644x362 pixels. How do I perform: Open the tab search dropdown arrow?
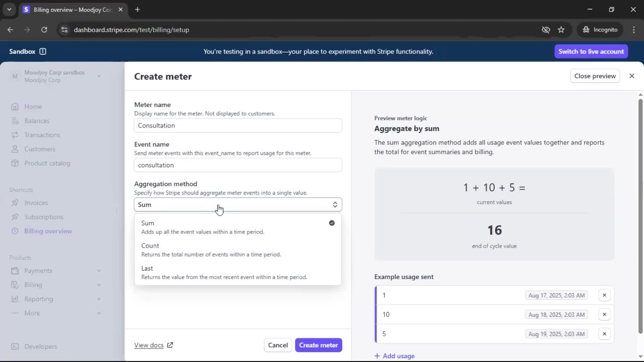(9, 9)
